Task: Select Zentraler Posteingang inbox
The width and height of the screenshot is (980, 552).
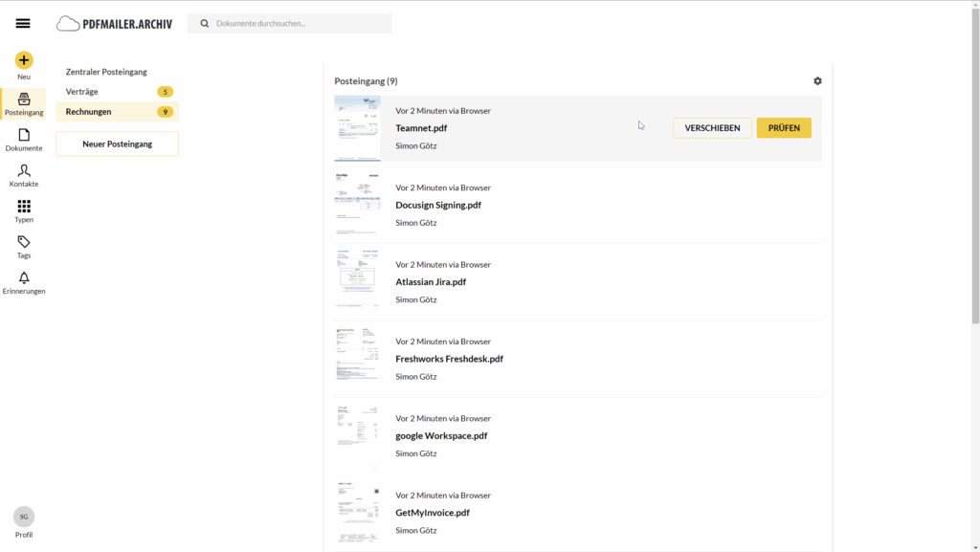Action: coord(106,72)
